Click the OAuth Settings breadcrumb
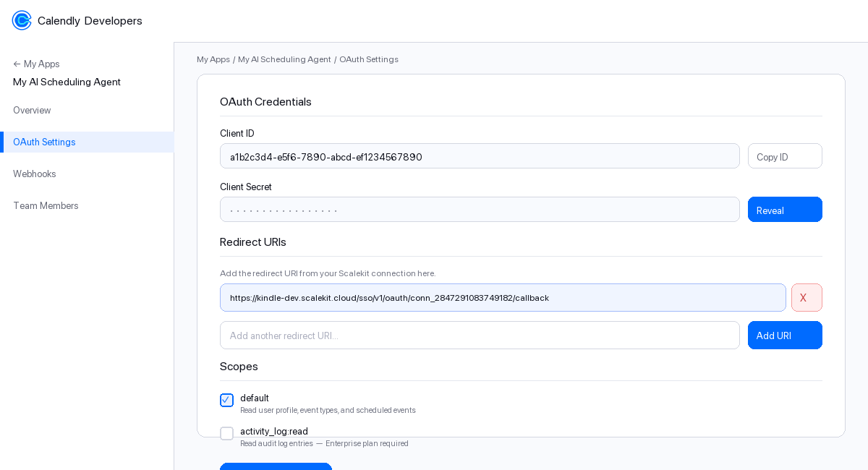The image size is (868, 470). pos(369,59)
